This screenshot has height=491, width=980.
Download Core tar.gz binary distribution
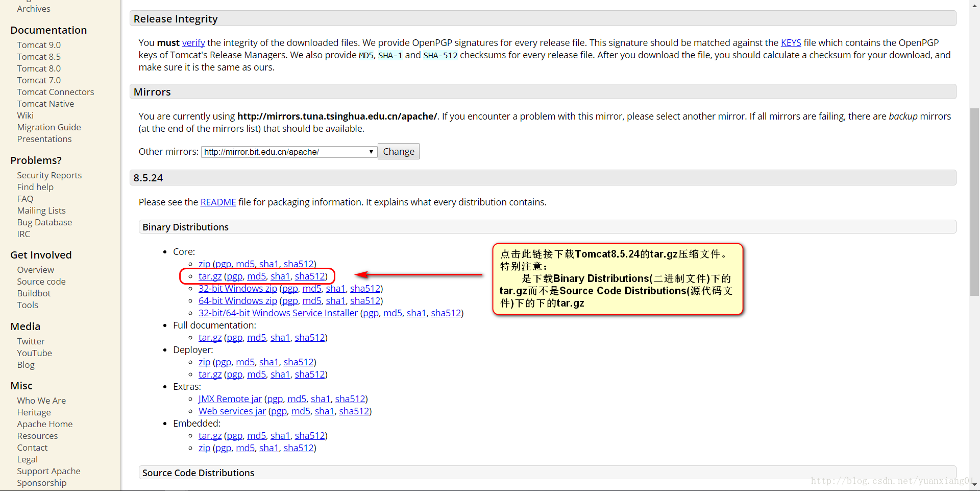[x=210, y=276]
